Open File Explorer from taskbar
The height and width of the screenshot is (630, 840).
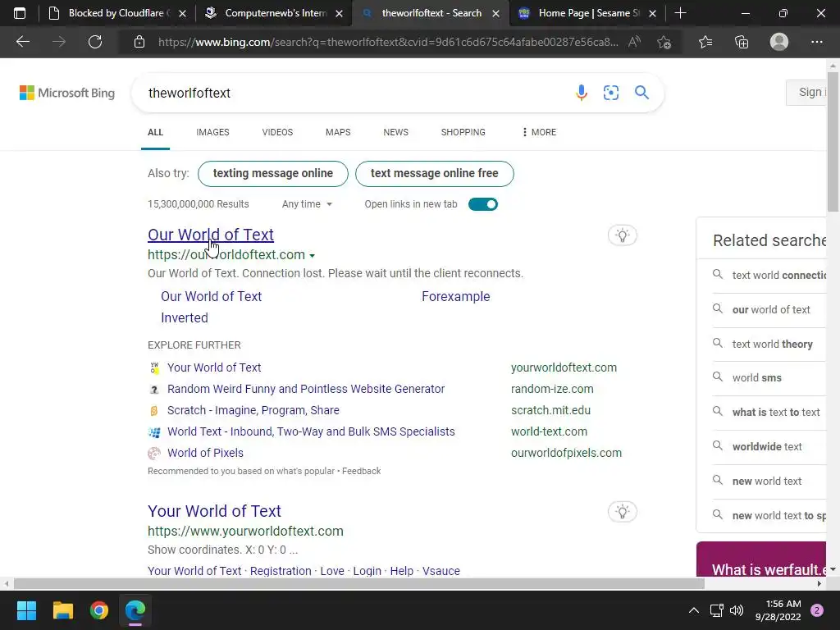(x=62, y=610)
